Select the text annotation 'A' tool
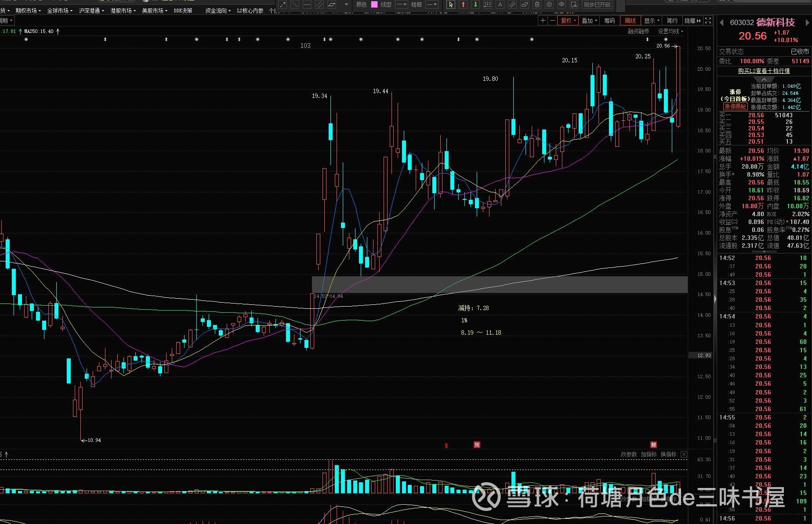Screen dimensions: 812x524 (500, 4)
